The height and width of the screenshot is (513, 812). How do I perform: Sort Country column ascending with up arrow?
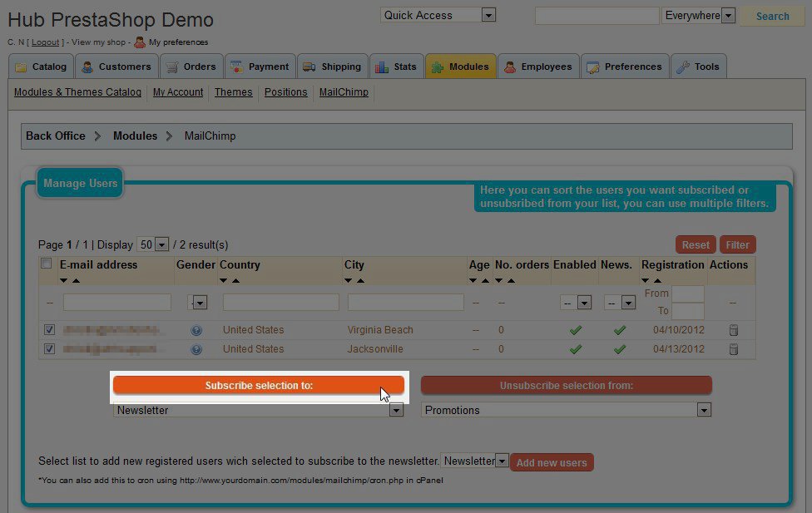pyautogui.click(x=235, y=281)
